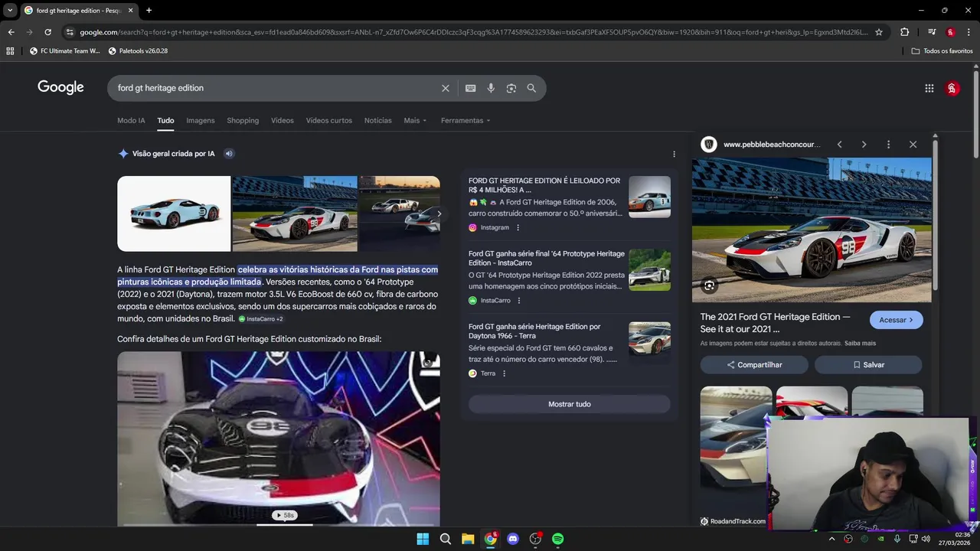Play the 58s customized Ford GT video

(279, 439)
